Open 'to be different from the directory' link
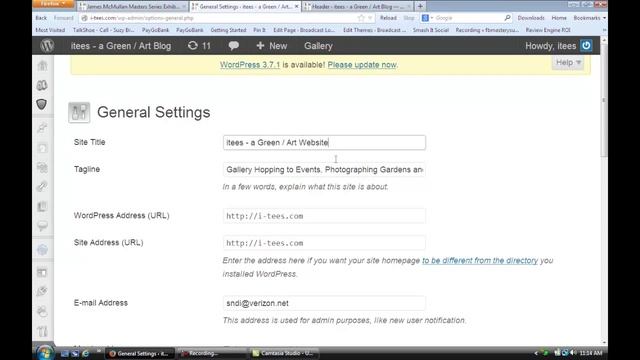This screenshot has width=640, height=360. click(x=480, y=260)
